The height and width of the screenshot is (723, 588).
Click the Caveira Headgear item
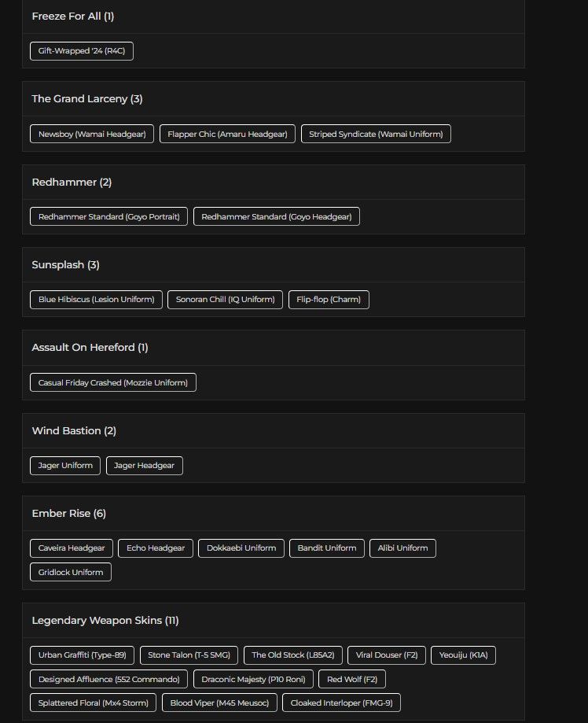click(x=72, y=548)
